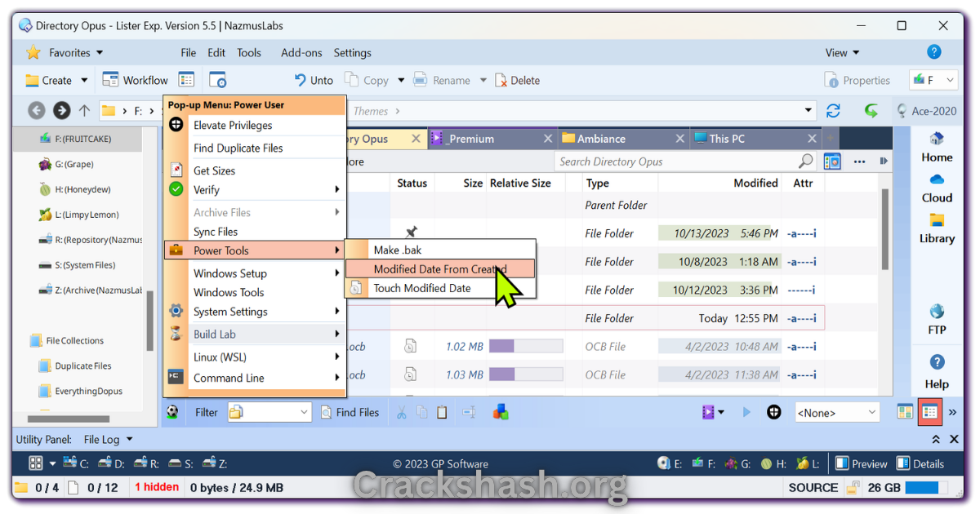
Task: Select Elevate Privileges menu entry
Action: [x=255, y=125]
